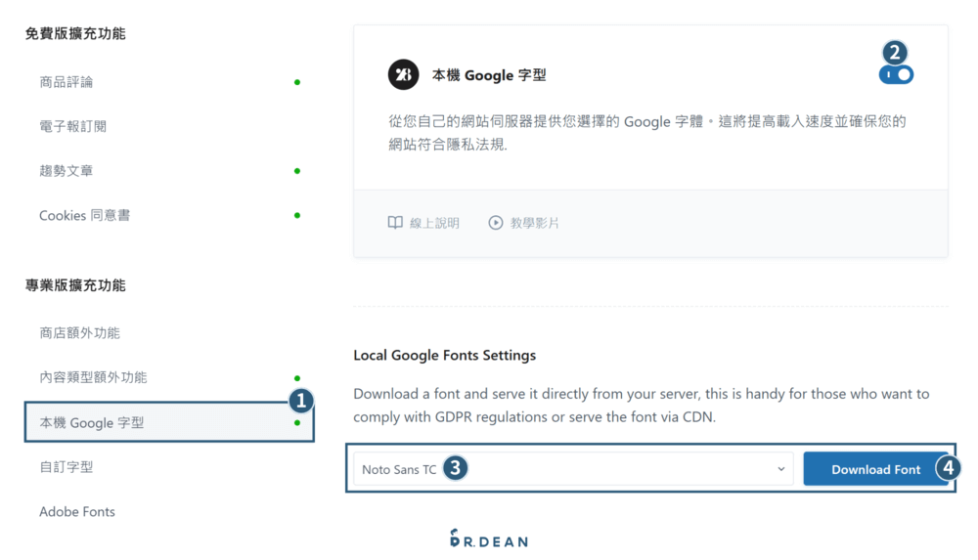Select 內容類型額外功能 menu item

click(94, 377)
